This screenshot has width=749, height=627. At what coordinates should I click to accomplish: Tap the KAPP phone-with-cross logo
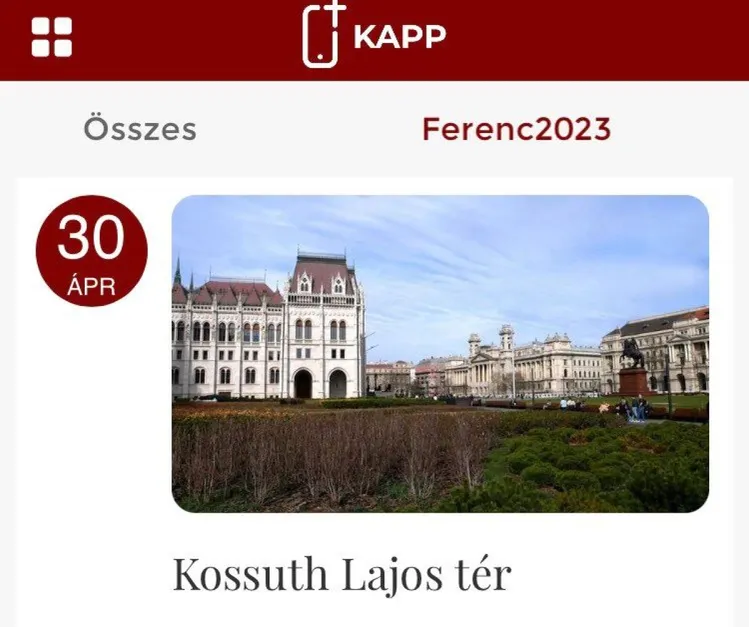click(323, 33)
